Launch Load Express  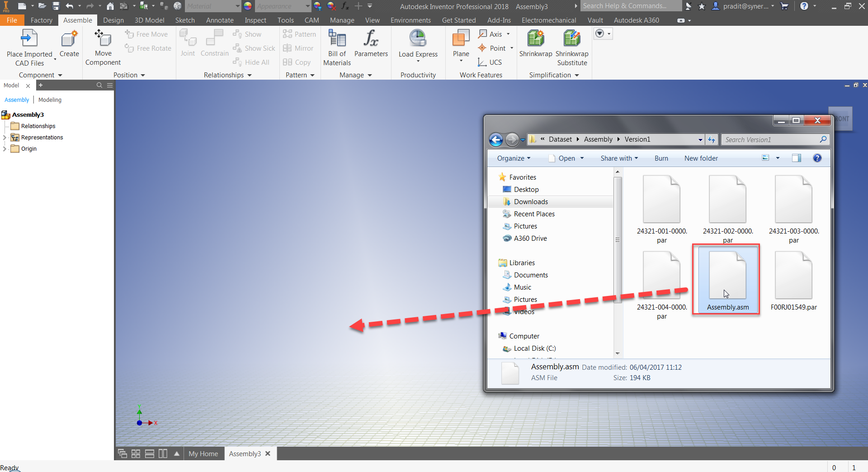point(417,43)
